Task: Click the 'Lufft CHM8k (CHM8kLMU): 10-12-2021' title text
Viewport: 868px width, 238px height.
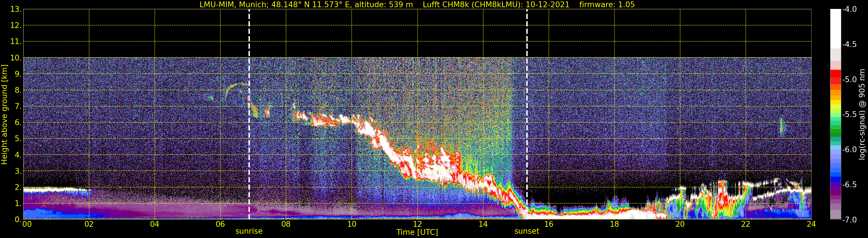Action: pyautogui.click(x=496, y=5)
